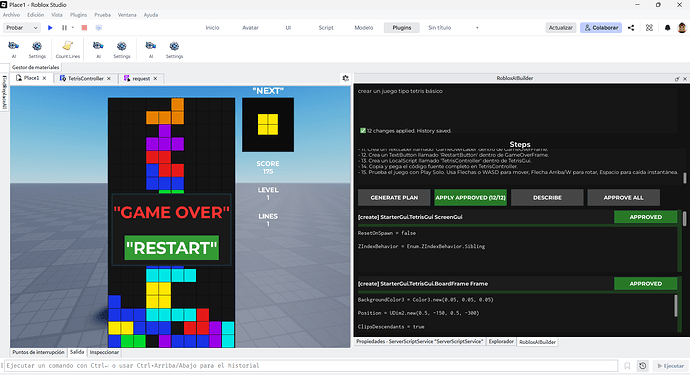Image resolution: width=690 pixels, height=386 pixels.
Task: Open the user avatar profile menu
Action: coord(682,28)
